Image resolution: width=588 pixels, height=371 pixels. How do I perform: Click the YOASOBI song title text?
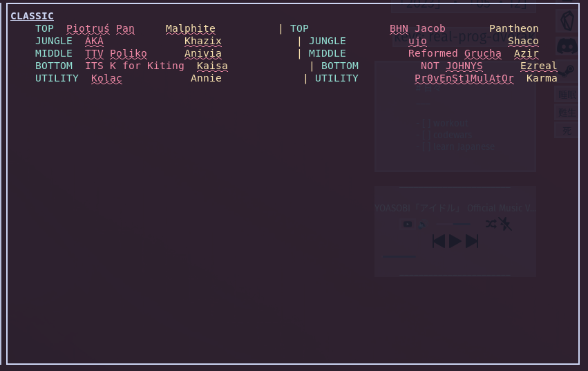pyautogui.click(x=455, y=208)
